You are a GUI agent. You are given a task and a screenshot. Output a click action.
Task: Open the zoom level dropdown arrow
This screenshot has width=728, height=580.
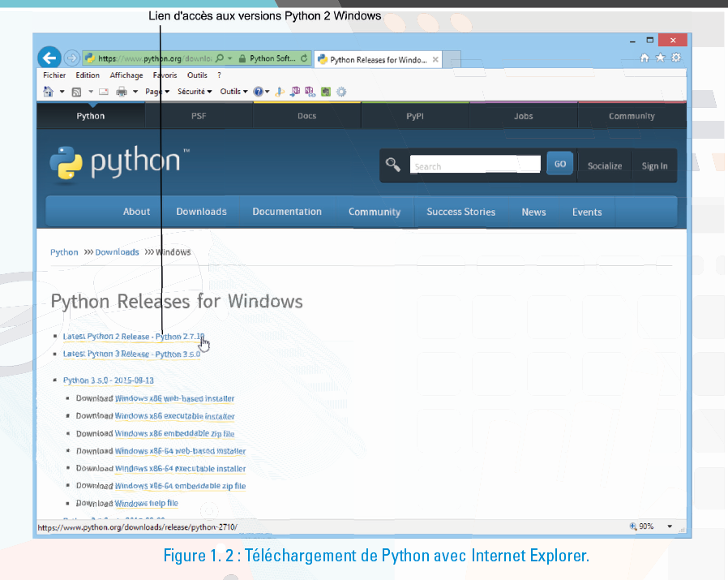(x=670, y=526)
